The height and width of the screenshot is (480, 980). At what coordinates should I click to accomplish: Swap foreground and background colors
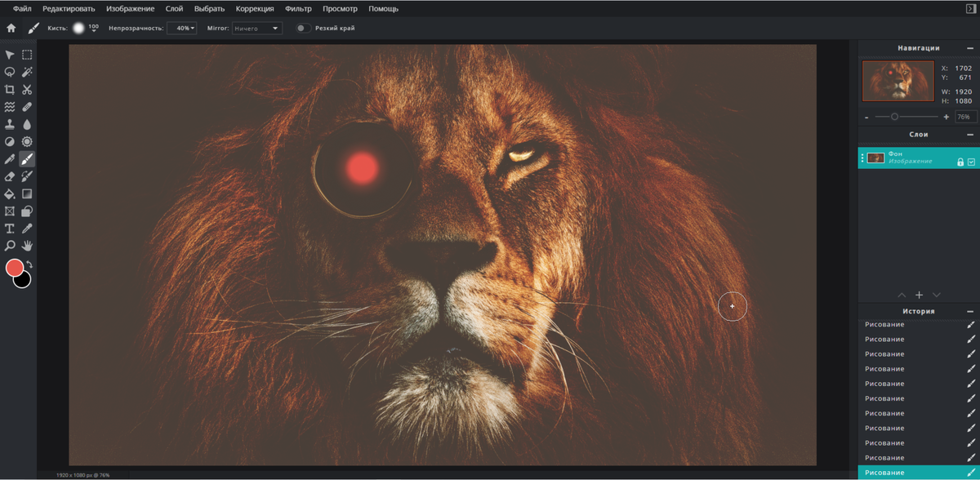29,264
